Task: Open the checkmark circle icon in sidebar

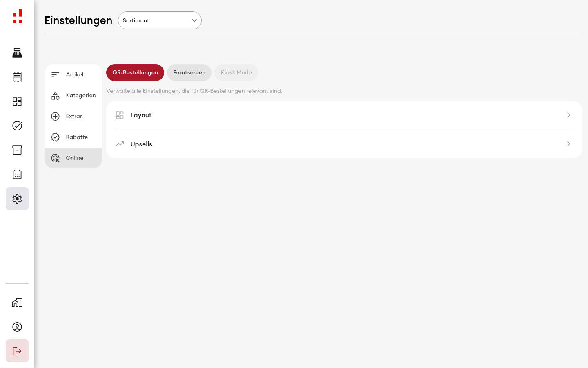Action: (17, 126)
